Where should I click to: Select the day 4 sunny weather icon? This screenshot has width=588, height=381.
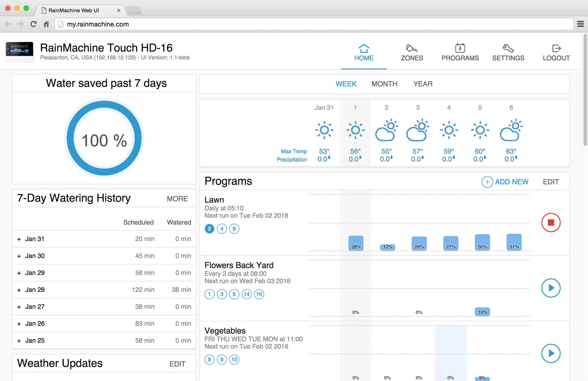pyautogui.click(x=449, y=130)
